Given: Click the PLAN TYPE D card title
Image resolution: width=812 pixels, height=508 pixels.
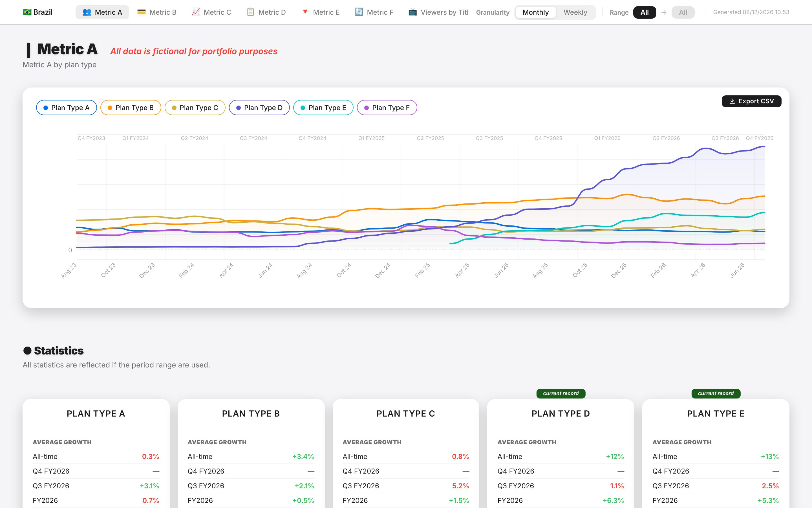Looking at the screenshot, I should (561, 413).
